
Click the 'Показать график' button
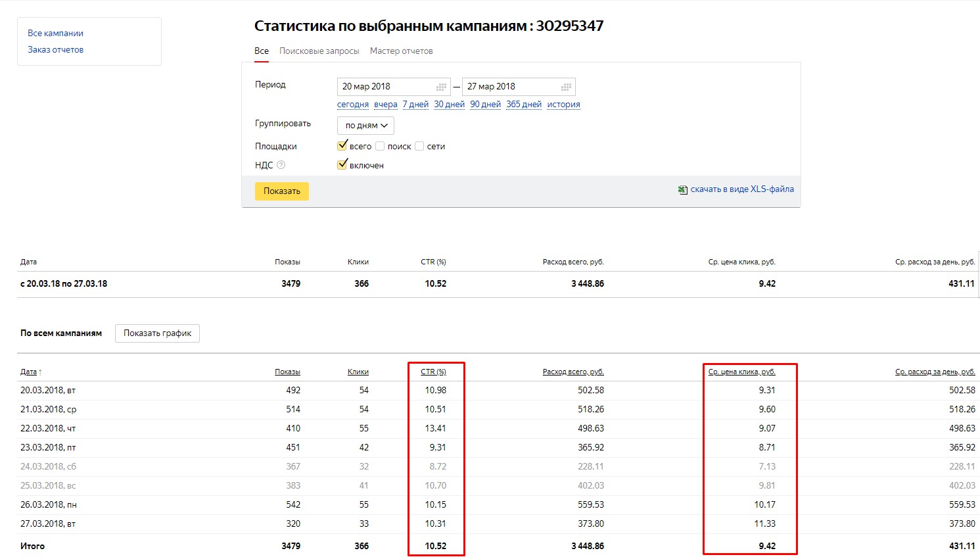(157, 333)
